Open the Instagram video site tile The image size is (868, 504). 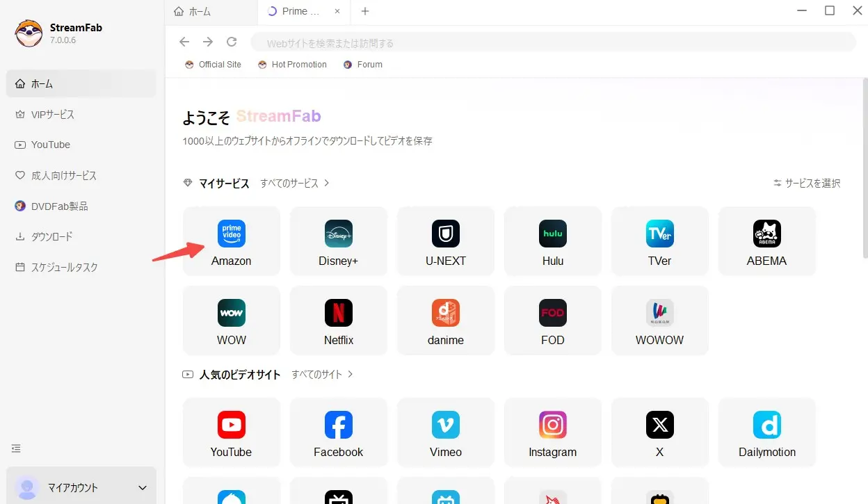click(x=553, y=432)
